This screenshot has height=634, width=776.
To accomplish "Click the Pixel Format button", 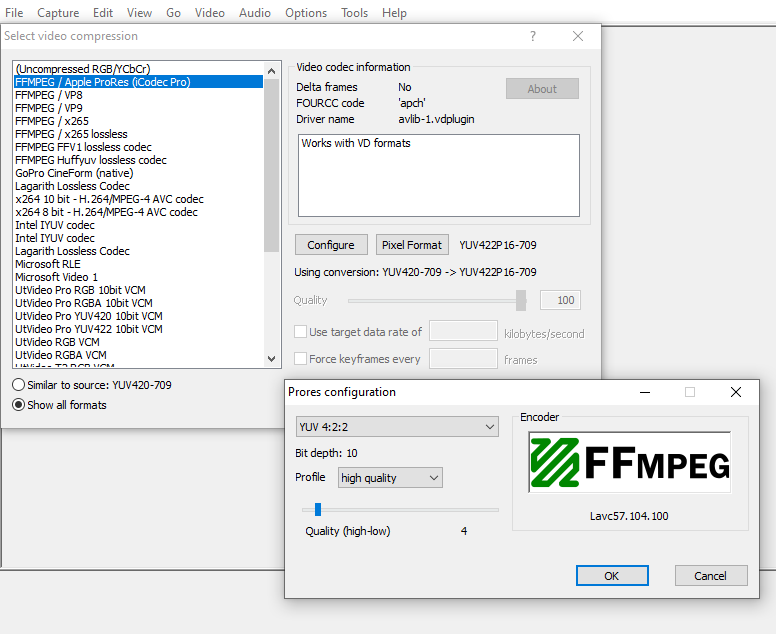I will pyautogui.click(x=412, y=245).
